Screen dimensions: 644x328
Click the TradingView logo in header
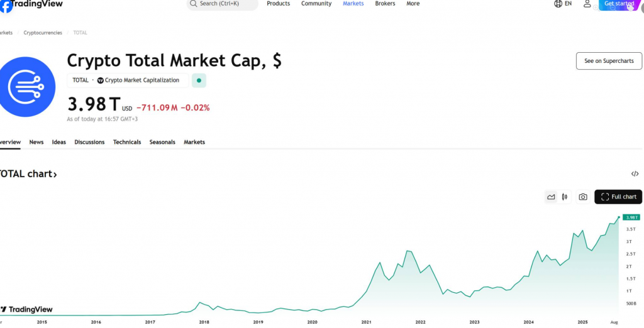[31, 4]
